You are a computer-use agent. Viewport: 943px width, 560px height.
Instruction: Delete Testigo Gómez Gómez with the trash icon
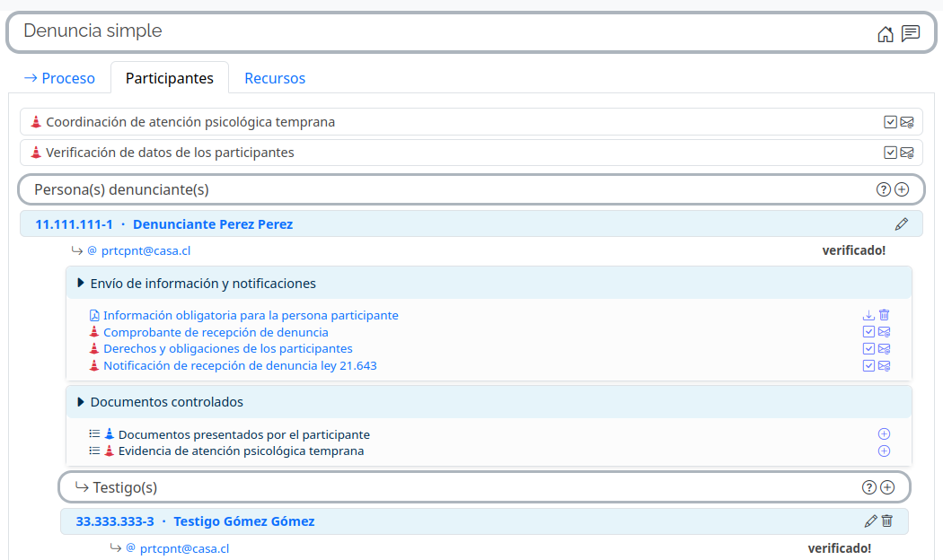click(x=887, y=521)
